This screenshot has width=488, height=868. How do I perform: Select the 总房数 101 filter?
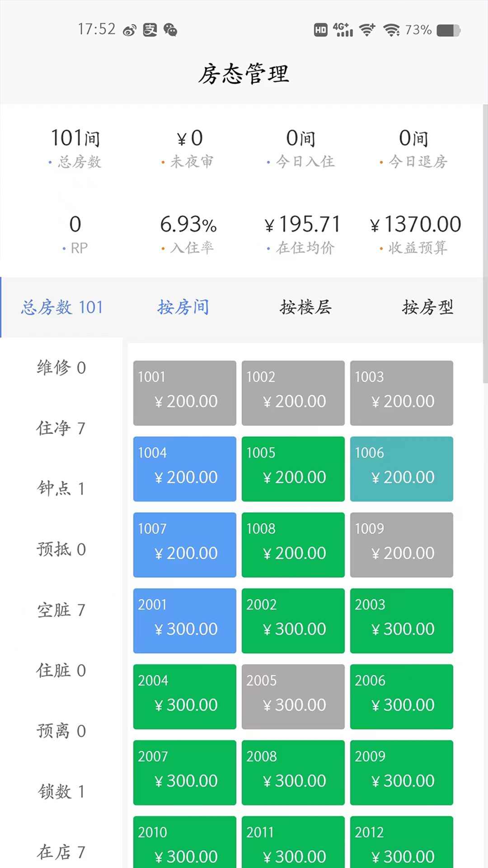point(62,307)
